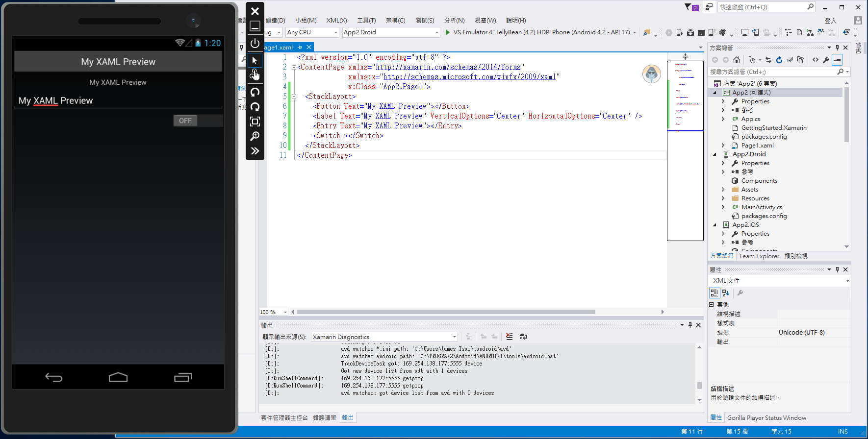This screenshot has width=868, height=439.
Task: Open the 工具(T) menu
Action: click(x=366, y=20)
